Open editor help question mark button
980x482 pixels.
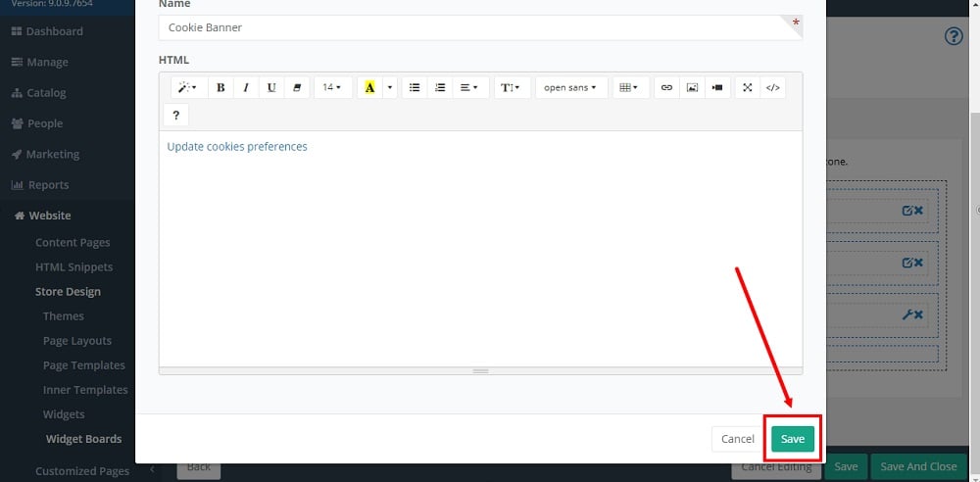point(176,115)
